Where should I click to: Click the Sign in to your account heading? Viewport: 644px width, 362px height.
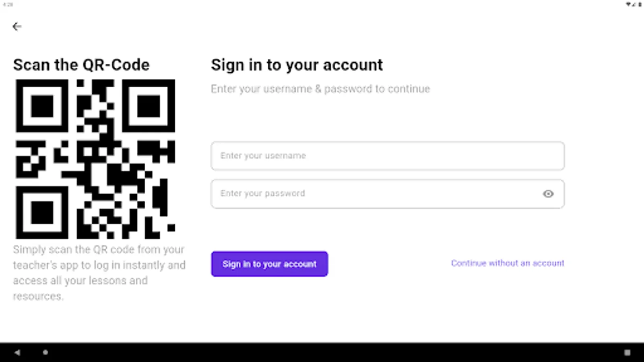click(x=297, y=65)
